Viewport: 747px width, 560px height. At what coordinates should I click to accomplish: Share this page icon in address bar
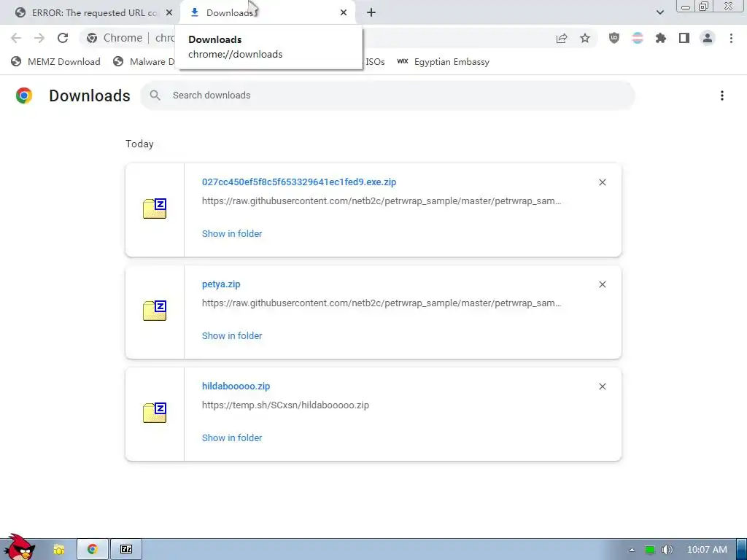coord(562,38)
